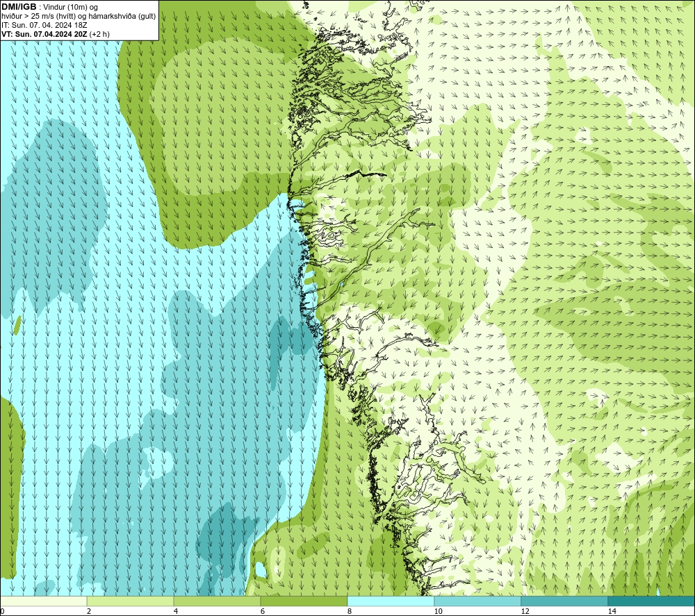Click the dark teal above-14 m/s legend swatch

click(652, 601)
